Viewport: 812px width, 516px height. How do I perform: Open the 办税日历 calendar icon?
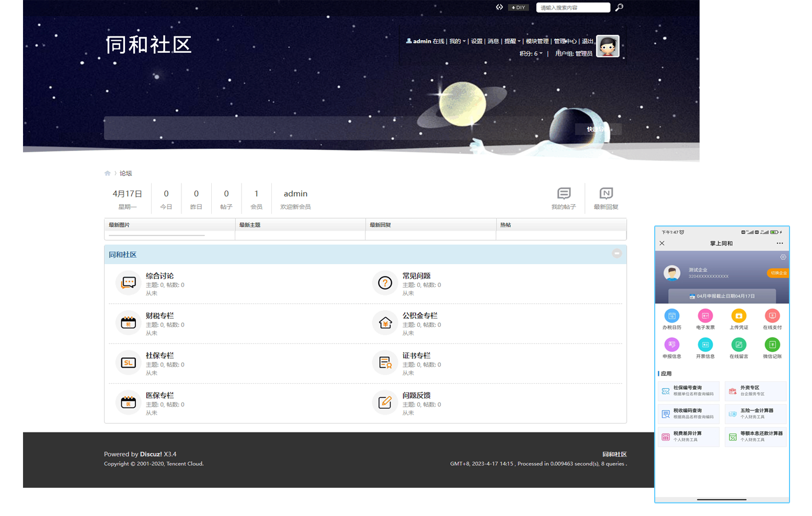(672, 316)
